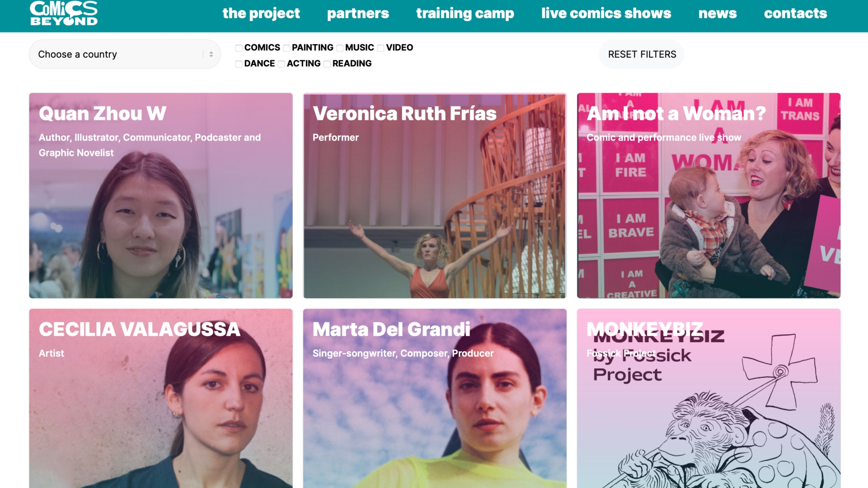Image resolution: width=868 pixels, height=488 pixels.
Task: Enable the DANCE filter checkbox
Action: coord(239,64)
